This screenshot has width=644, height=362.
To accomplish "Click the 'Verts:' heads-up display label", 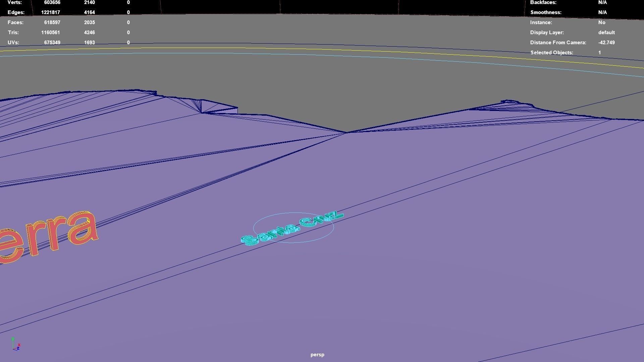I will (x=15, y=2).
